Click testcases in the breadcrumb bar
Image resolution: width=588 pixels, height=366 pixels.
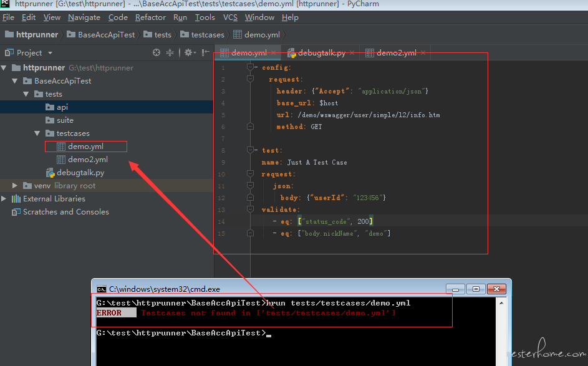(x=208, y=34)
